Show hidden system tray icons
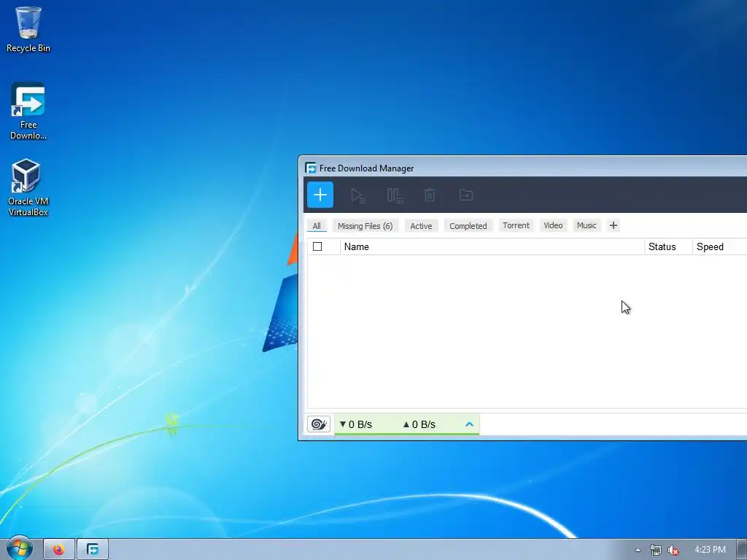Screen dimensions: 747x560 point(638,550)
